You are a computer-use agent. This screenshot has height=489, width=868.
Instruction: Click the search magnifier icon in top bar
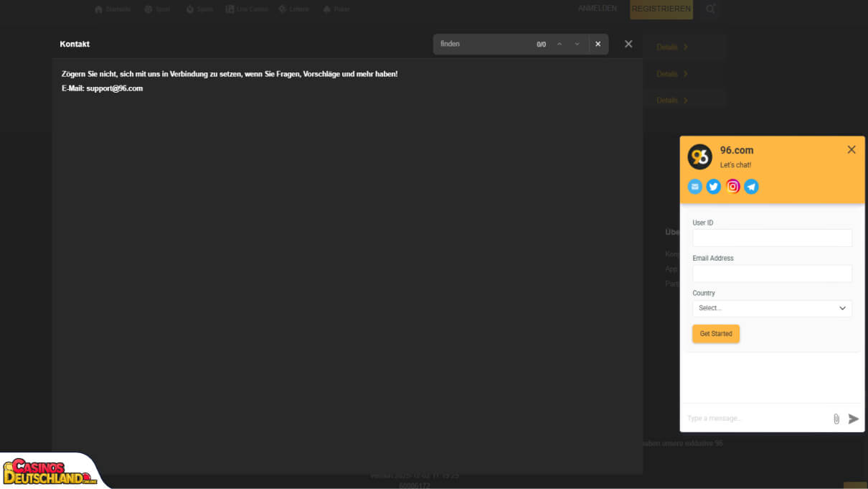pos(710,9)
